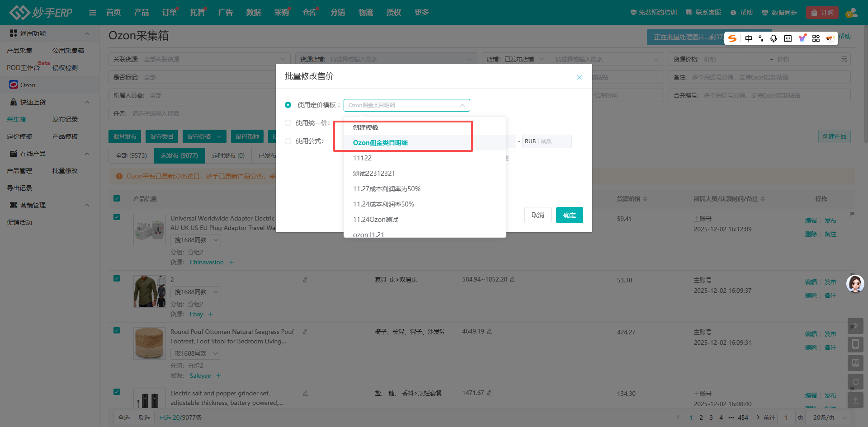Click the 数据同步 sync icon in header
Screen dimensions: 868x427
click(x=765, y=13)
